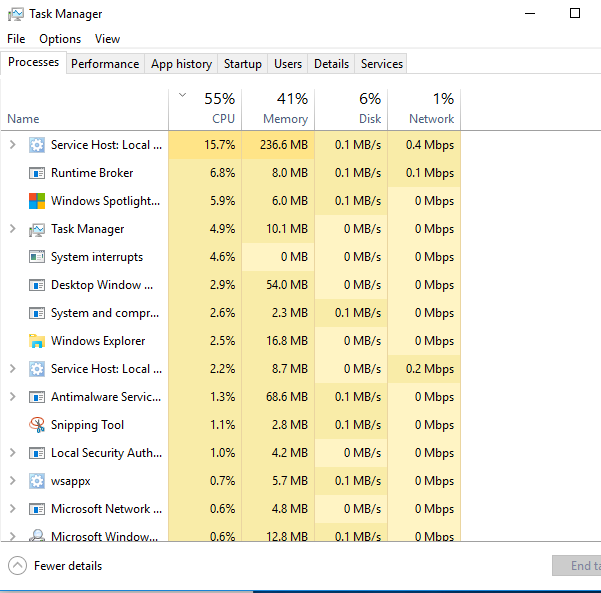Open the View menu
The width and height of the screenshot is (601, 593).
pyautogui.click(x=107, y=39)
